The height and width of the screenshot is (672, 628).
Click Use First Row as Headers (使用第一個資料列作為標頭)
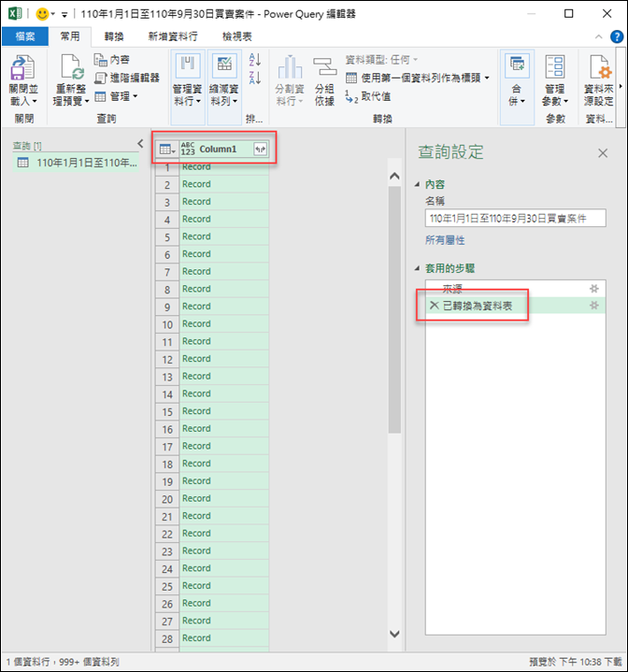pos(413,78)
